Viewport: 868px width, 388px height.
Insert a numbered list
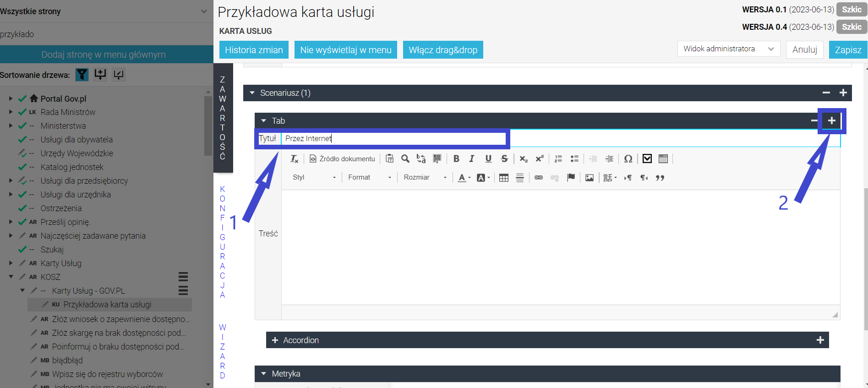[558, 158]
